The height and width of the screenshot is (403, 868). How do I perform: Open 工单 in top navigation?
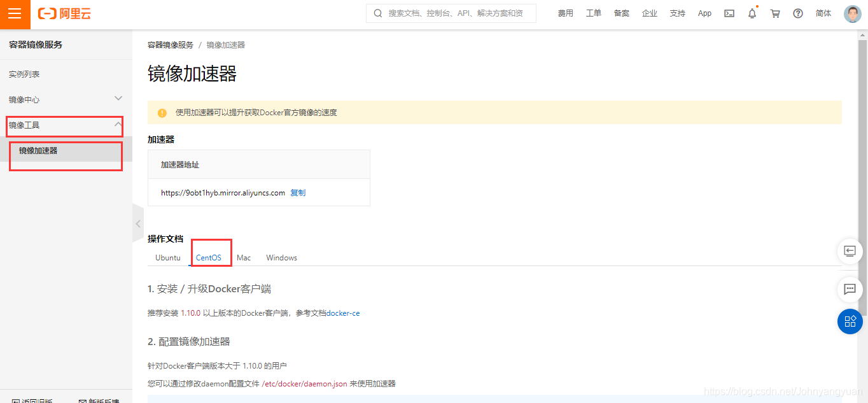pos(594,13)
